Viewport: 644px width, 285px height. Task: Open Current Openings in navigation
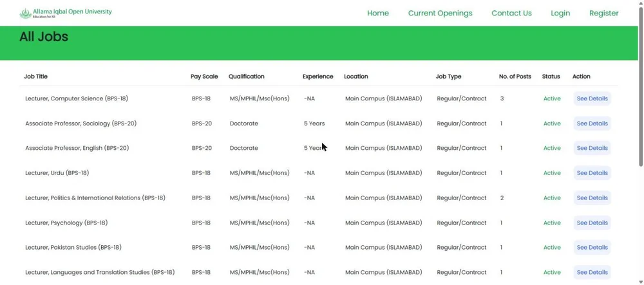coord(440,13)
